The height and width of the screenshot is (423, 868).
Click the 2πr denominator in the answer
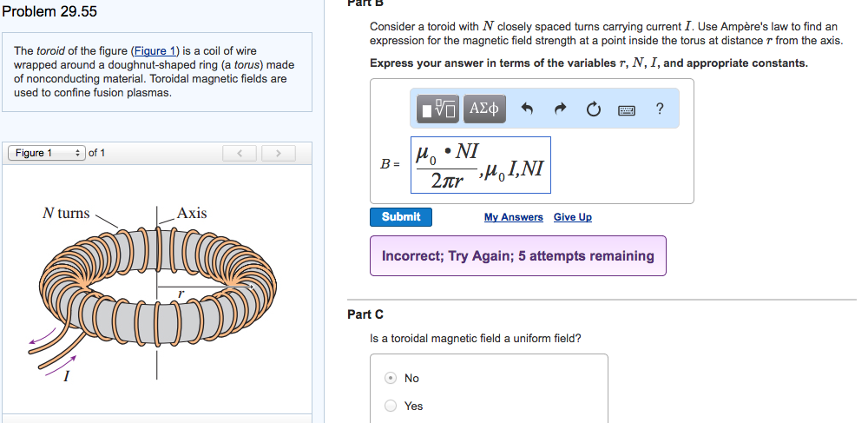tap(446, 182)
